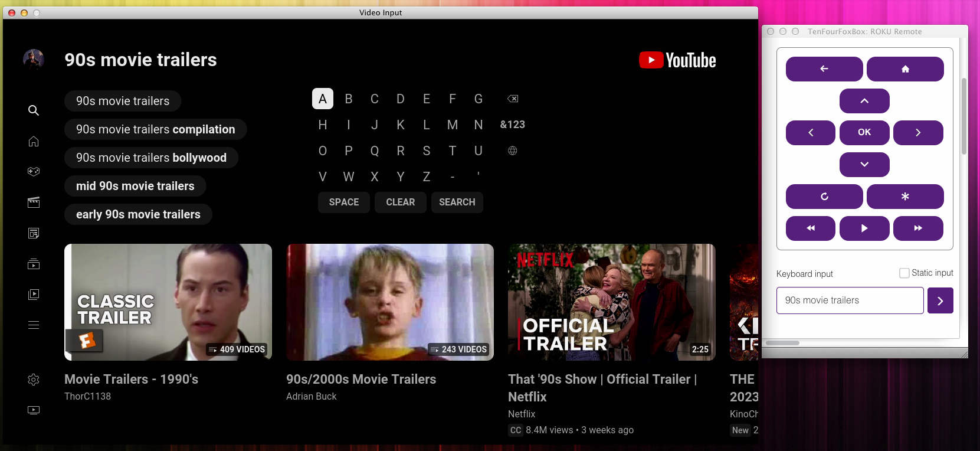This screenshot has height=451, width=980.
Task: Click OK on the ROKU Remote
Action: (864, 133)
